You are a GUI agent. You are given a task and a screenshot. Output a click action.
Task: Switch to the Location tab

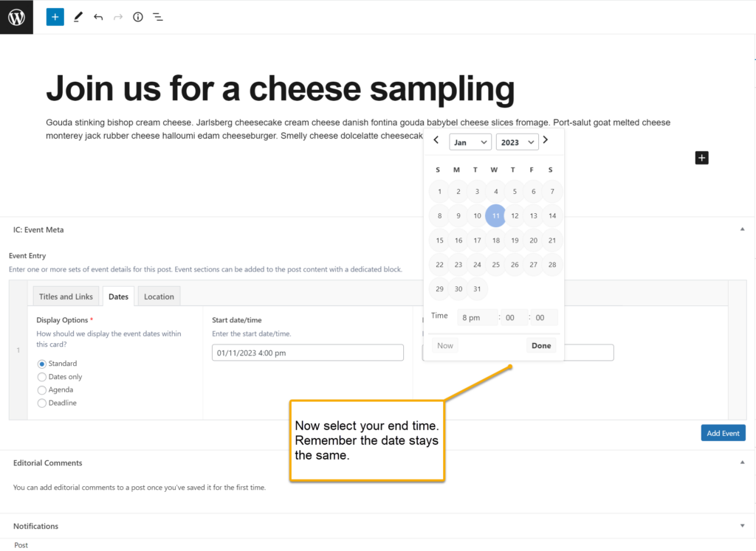point(159,297)
